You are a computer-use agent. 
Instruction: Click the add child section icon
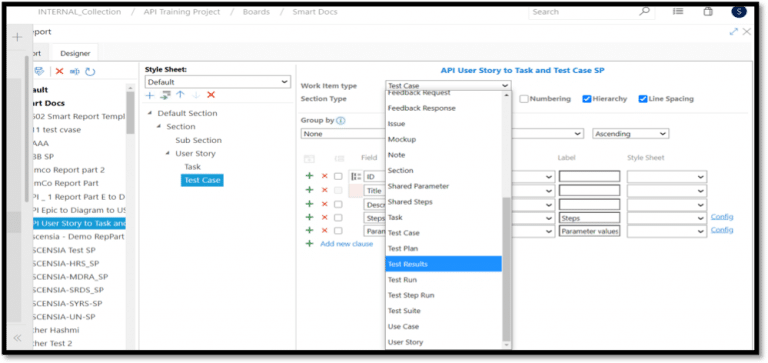coord(165,95)
